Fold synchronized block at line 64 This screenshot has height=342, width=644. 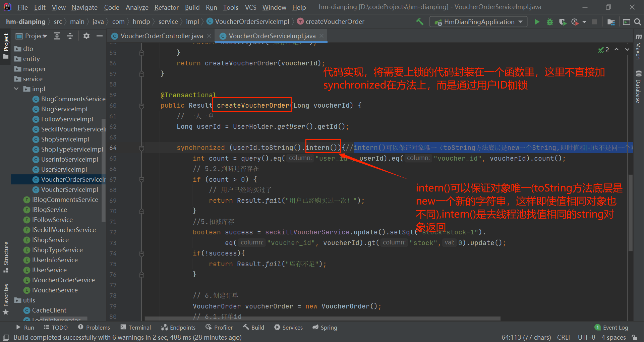pyautogui.click(x=142, y=148)
